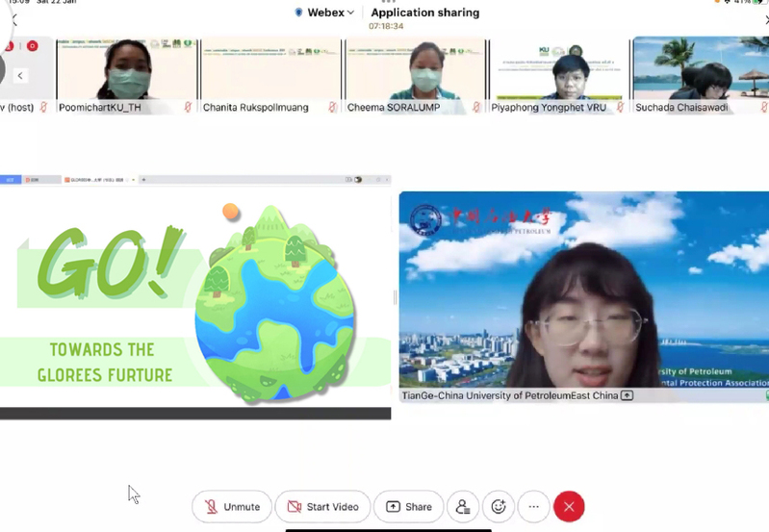Click muted mic icon beside Cheema SORALUMP
The width and height of the screenshot is (769, 532).
(476, 108)
